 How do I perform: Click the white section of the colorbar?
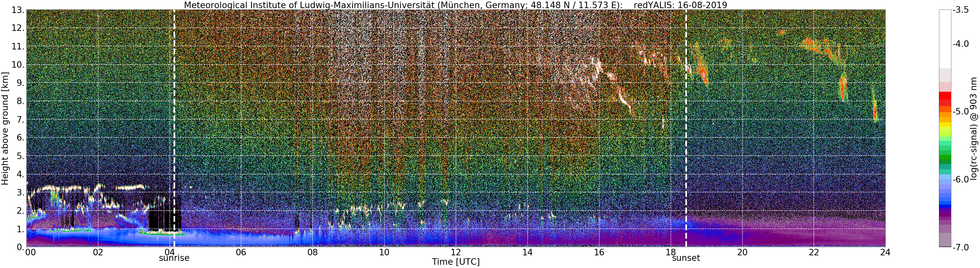pos(945,39)
